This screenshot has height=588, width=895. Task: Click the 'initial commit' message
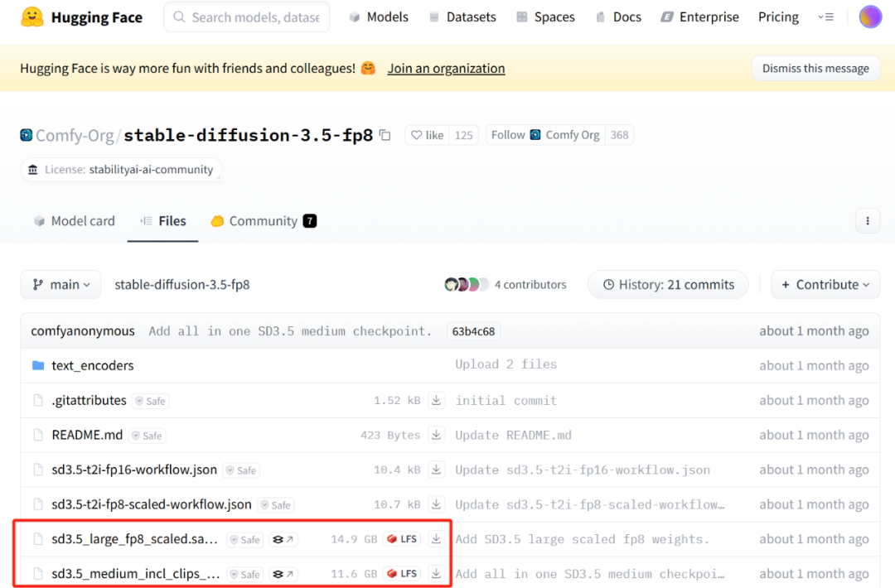[x=506, y=400]
